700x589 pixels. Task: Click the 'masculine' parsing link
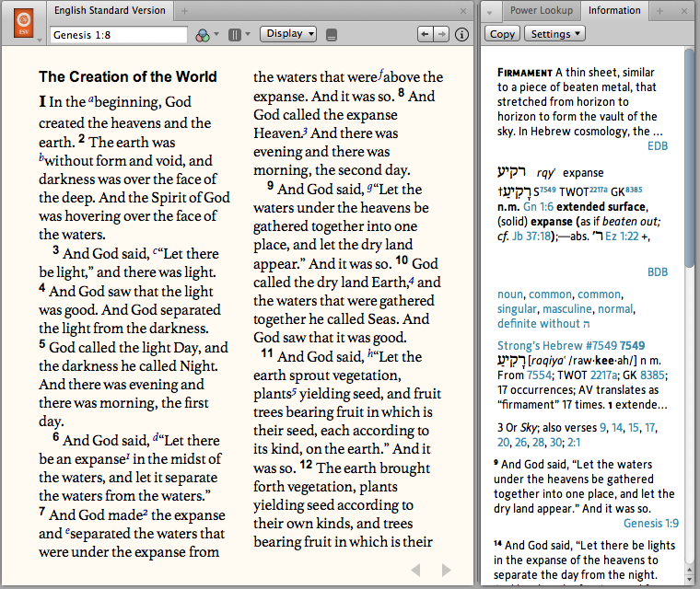567,309
